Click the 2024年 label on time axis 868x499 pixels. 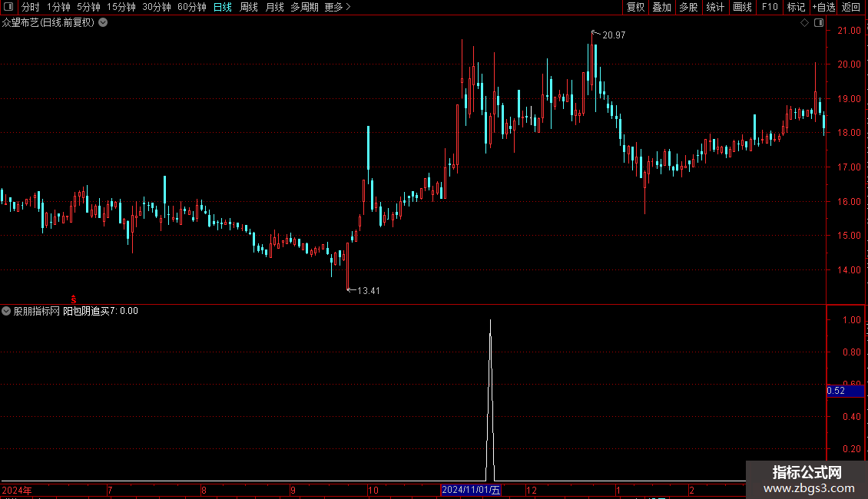(x=17, y=490)
